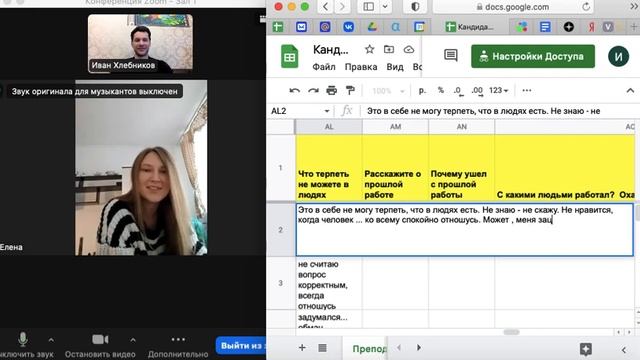Screen dimensions: 640x360
Task: Open the blue Mail pinned tab
Action: (301, 27)
